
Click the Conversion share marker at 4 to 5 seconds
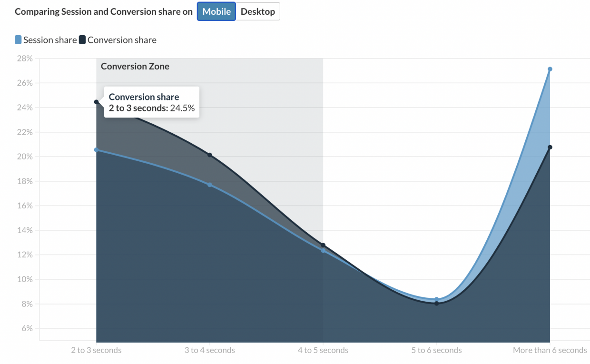pos(323,245)
